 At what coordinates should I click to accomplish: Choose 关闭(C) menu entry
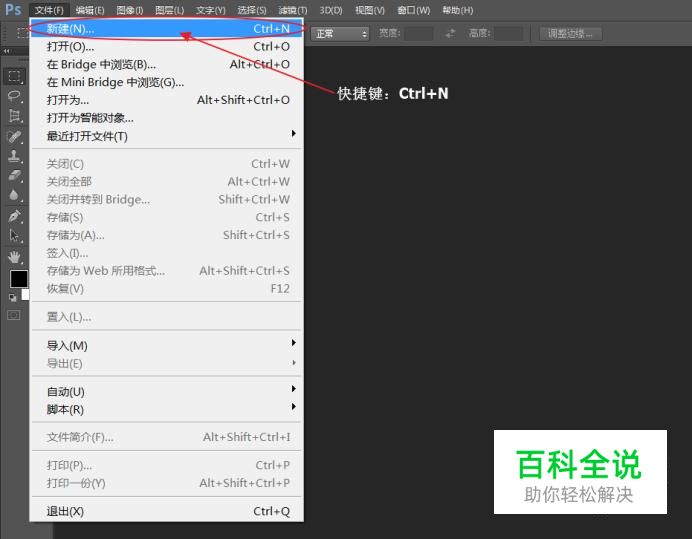tap(167, 164)
